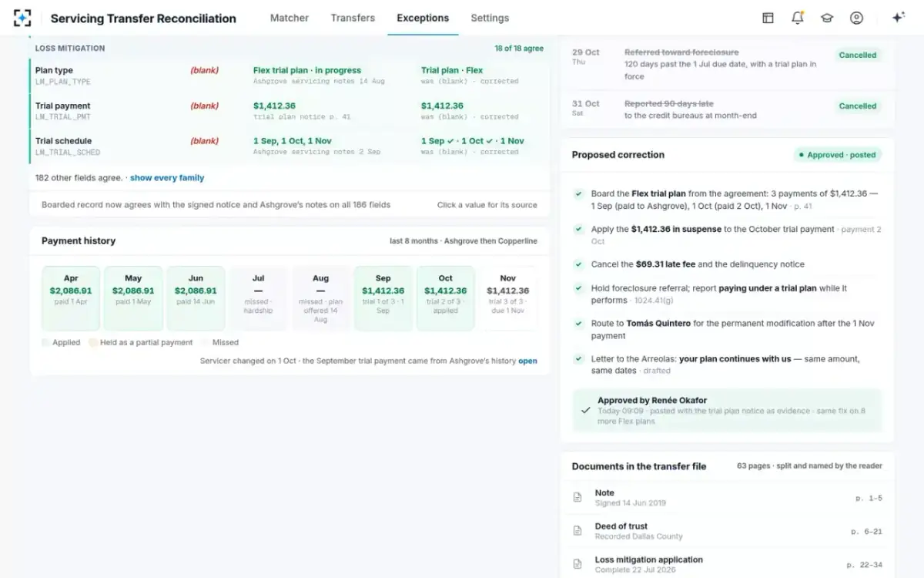Image resolution: width=924 pixels, height=578 pixels.
Task: Select the Nov payment card
Action: coord(507,298)
